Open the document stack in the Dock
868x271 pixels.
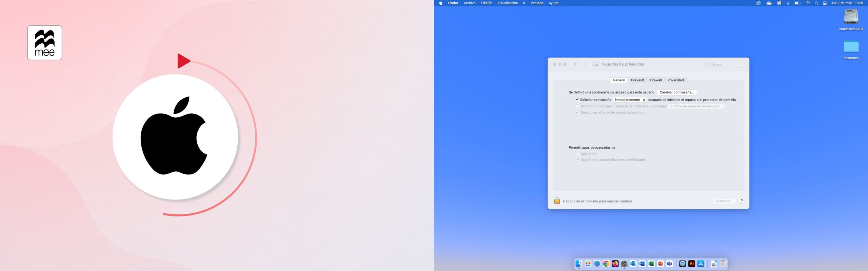714,264
